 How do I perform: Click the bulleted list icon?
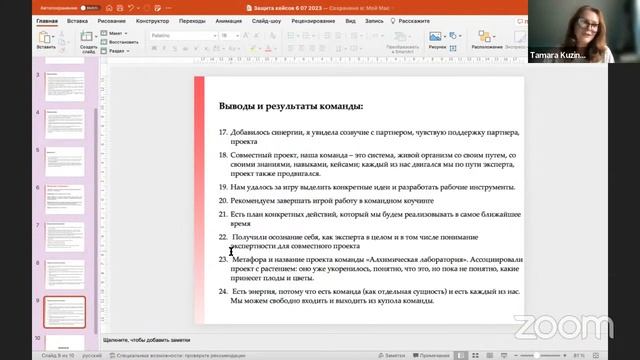pos(291,36)
